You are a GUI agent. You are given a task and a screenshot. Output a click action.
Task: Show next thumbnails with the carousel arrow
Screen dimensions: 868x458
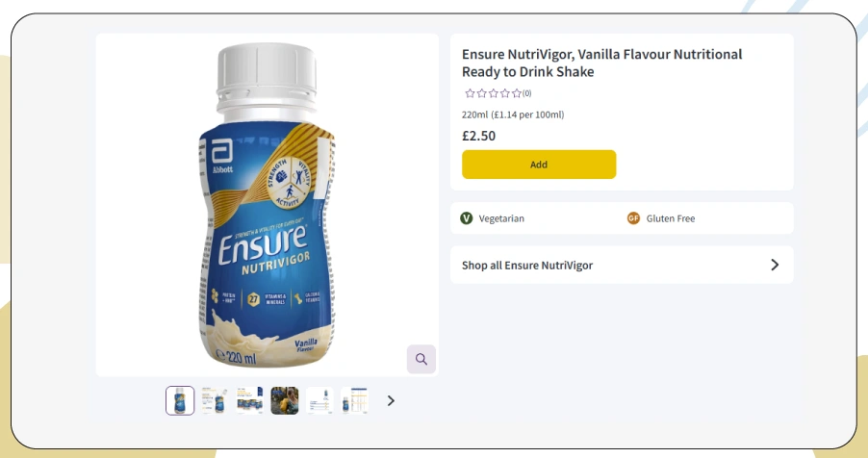click(x=391, y=400)
